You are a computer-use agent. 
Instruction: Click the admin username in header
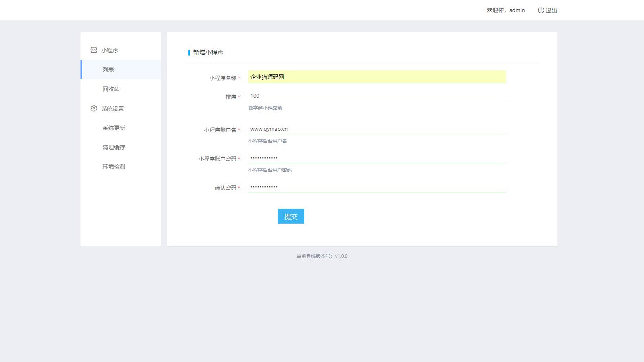click(x=517, y=10)
